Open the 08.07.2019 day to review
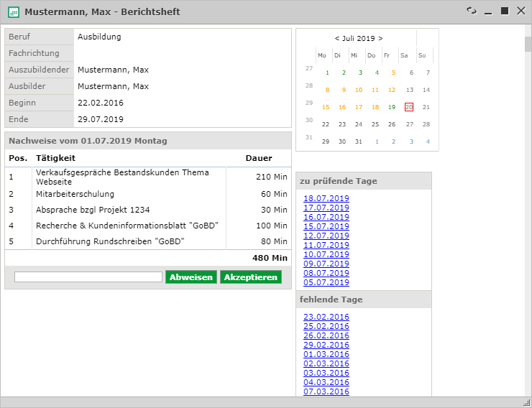 coord(326,273)
